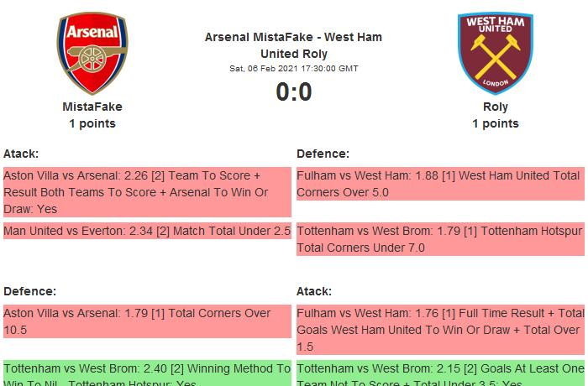Click the Roly player name

(x=496, y=107)
